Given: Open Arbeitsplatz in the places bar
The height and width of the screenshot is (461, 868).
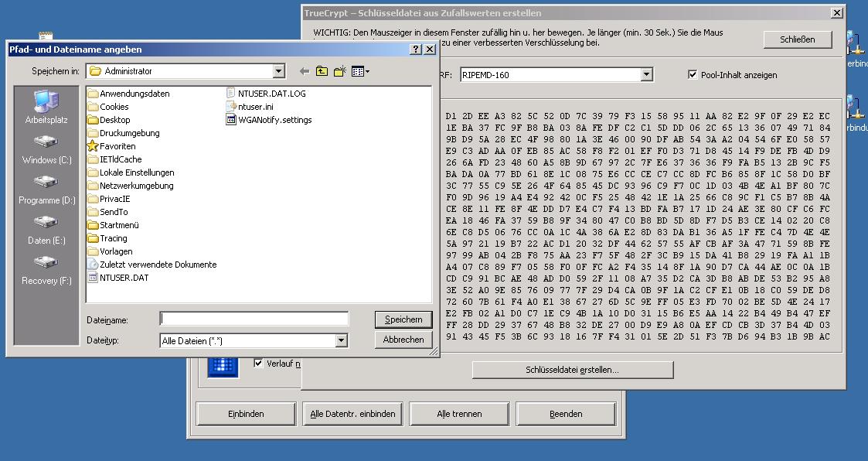Looking at the screenshot, I should (x=46, y=108).
